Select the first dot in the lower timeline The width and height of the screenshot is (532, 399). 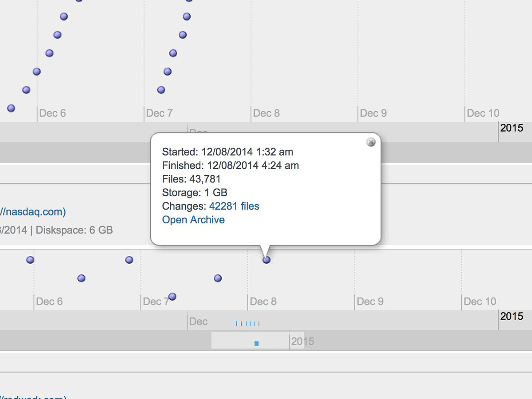(x=30, y=260)
